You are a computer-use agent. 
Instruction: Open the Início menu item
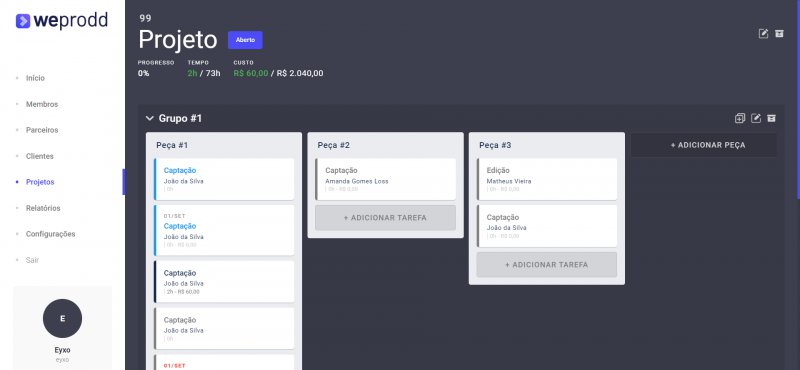coord(35,78)
